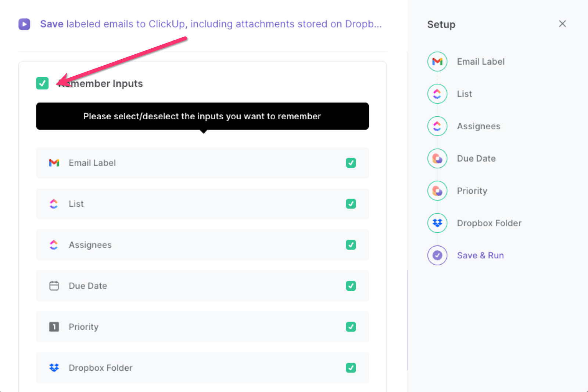
Task: Uncheck the Email Label remember checkbox
Action: [x=351, y=163]
